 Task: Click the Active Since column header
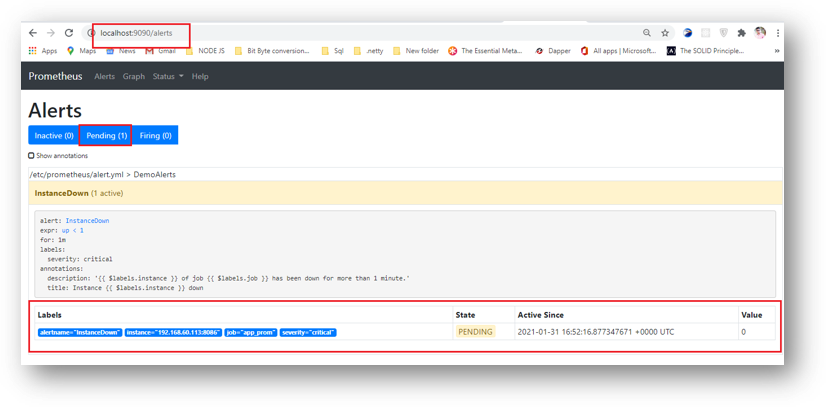pyautogui.click(x=540, y=315)
